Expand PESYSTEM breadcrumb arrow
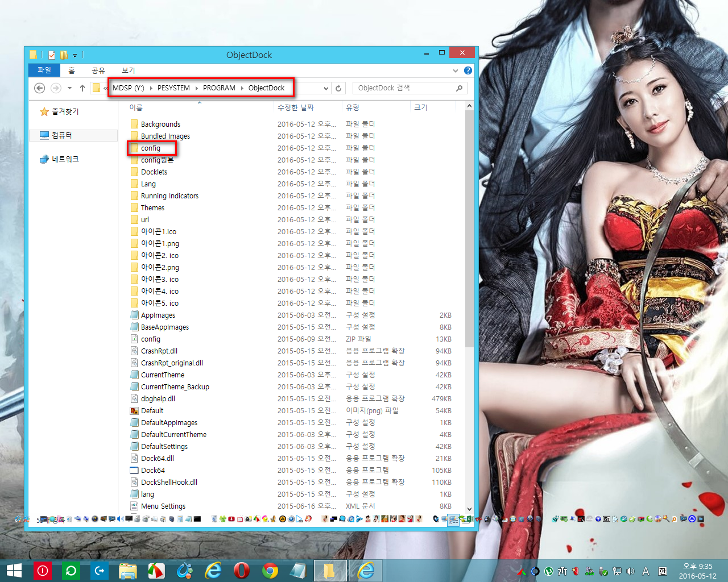This screenshot has width=728, height=582. (x=196, y=88)
